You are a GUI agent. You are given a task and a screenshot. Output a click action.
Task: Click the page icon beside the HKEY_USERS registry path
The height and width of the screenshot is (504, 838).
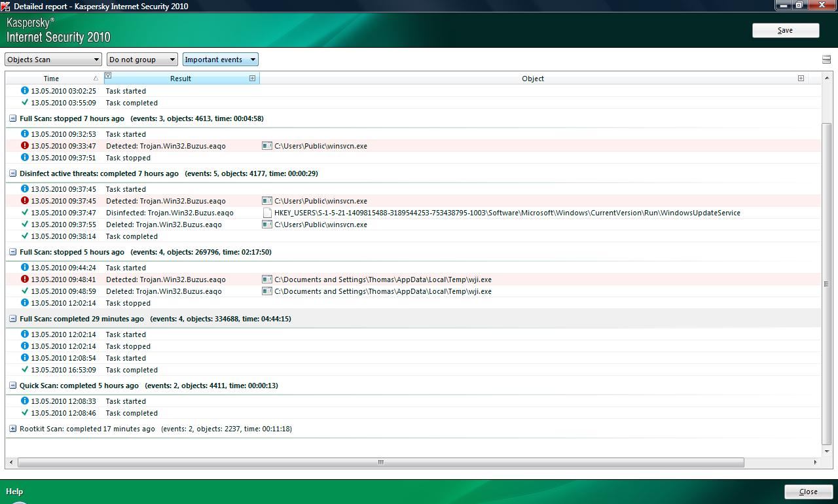tap(266, 213)
